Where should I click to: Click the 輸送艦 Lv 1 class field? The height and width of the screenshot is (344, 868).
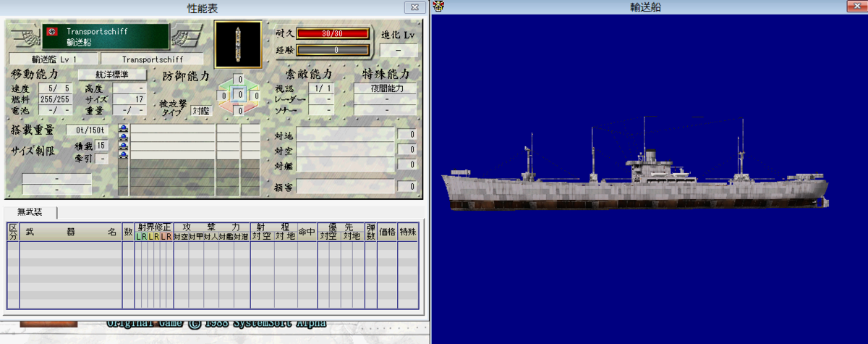pos(54,59)
